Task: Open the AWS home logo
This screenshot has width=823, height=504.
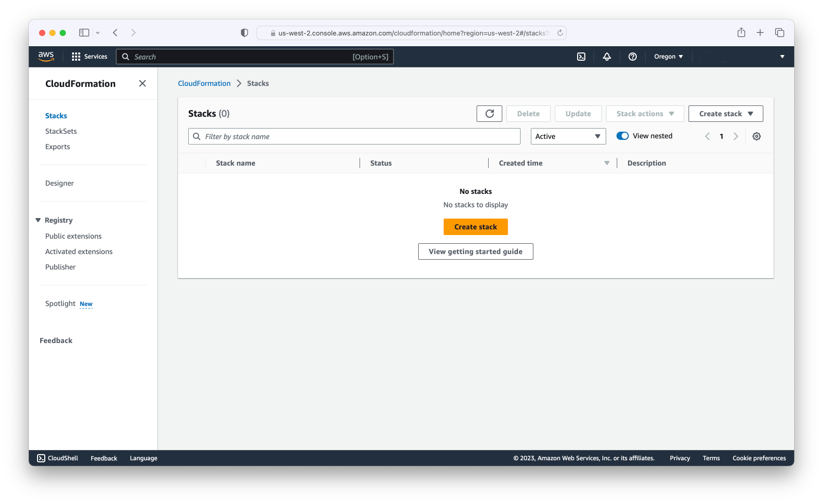Action: pyautogui.click(x=46, y=57)
